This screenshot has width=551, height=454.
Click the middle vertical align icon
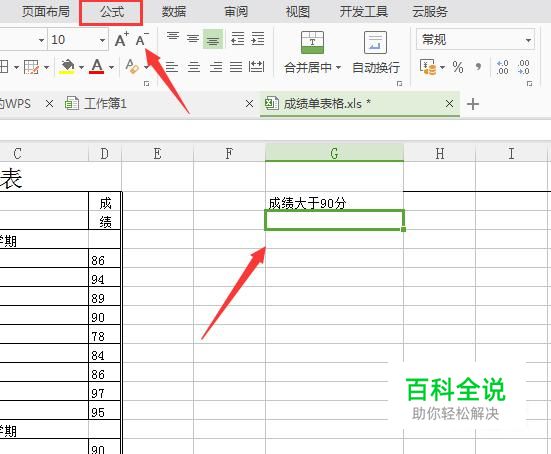(x=193, y=39)
